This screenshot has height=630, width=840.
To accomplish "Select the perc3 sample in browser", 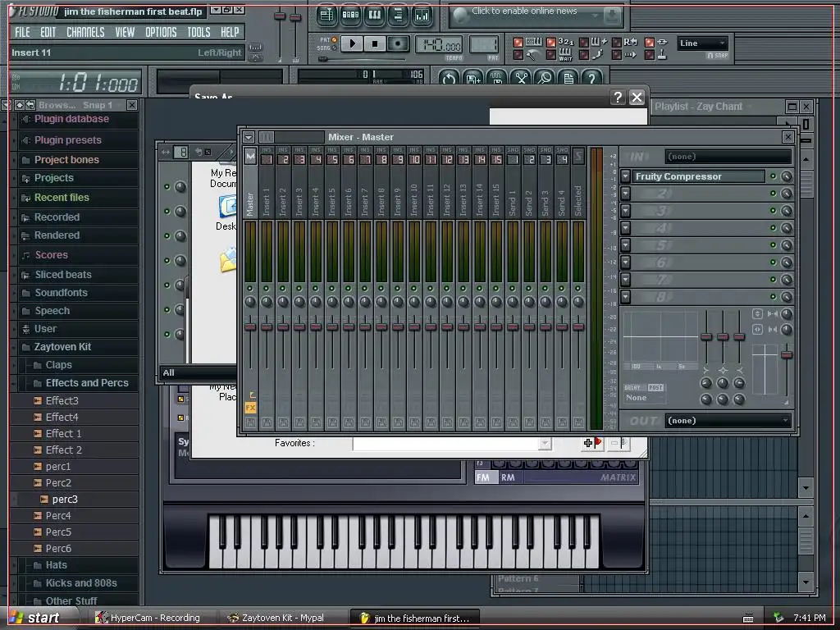I will coord(75,500).
